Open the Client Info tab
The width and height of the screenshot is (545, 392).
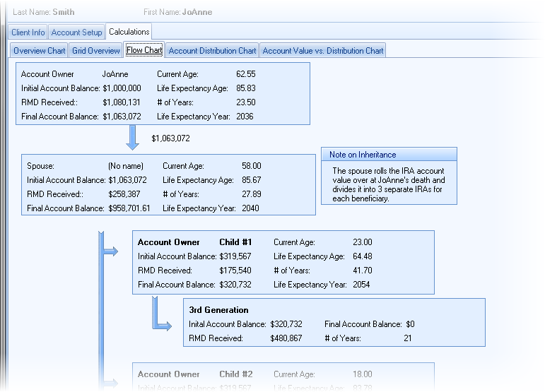pos(28,32)
